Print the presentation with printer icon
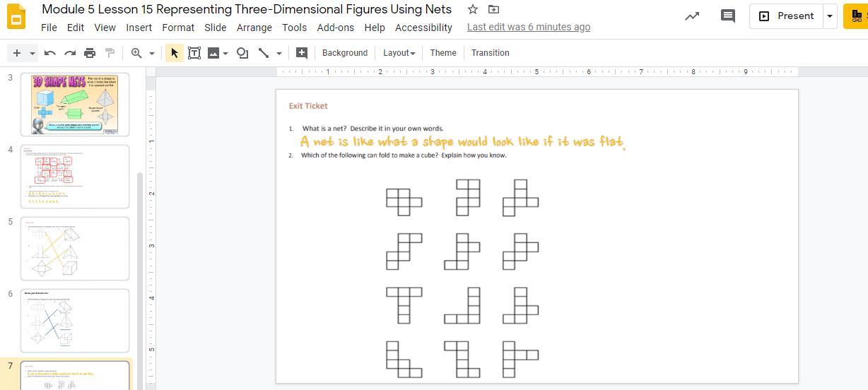The height and width of the screenshot is (390, 868). 90,53
